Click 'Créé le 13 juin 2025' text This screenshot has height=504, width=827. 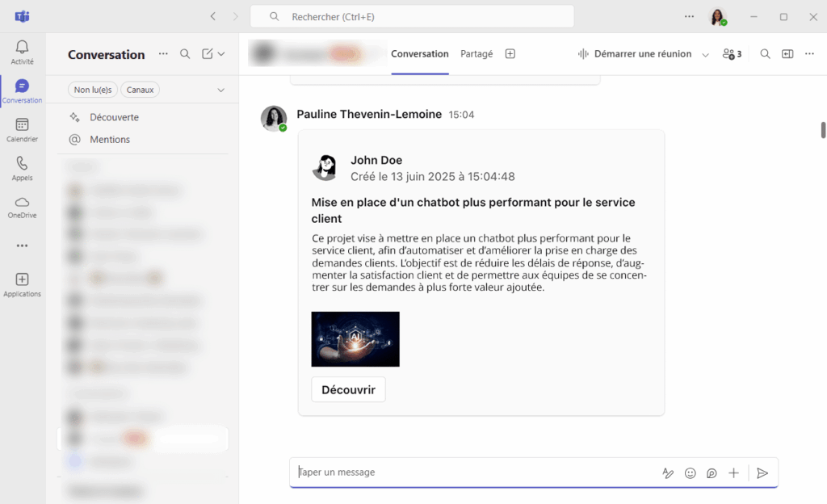(x=403, y=177)
